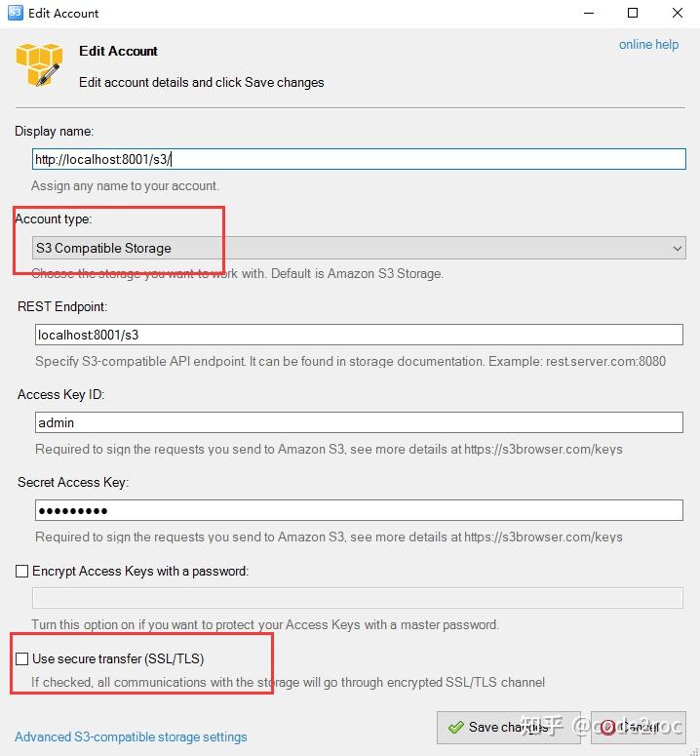Maximize the Edit Account window

point(633,13)
